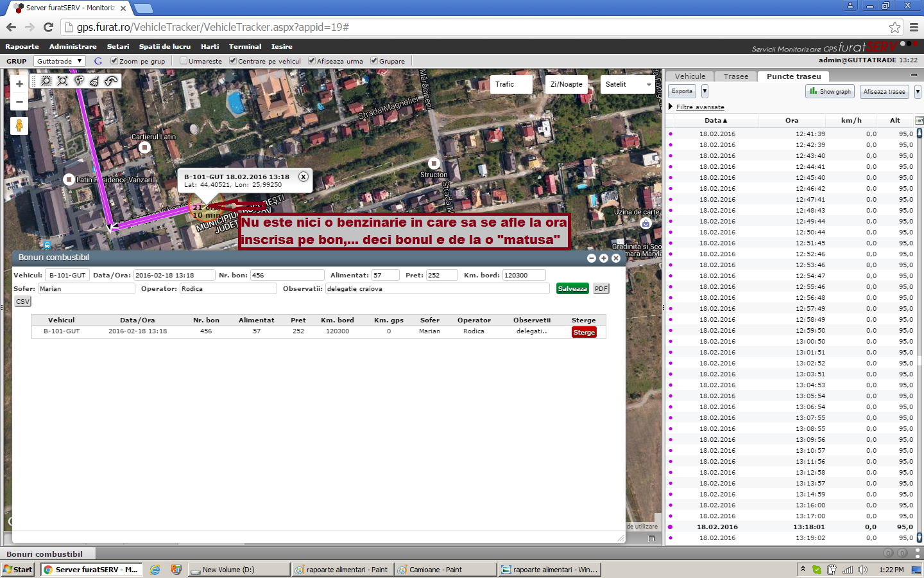Pick up the Street View pegman icon
924x578 pixels.
click(19, 125)
